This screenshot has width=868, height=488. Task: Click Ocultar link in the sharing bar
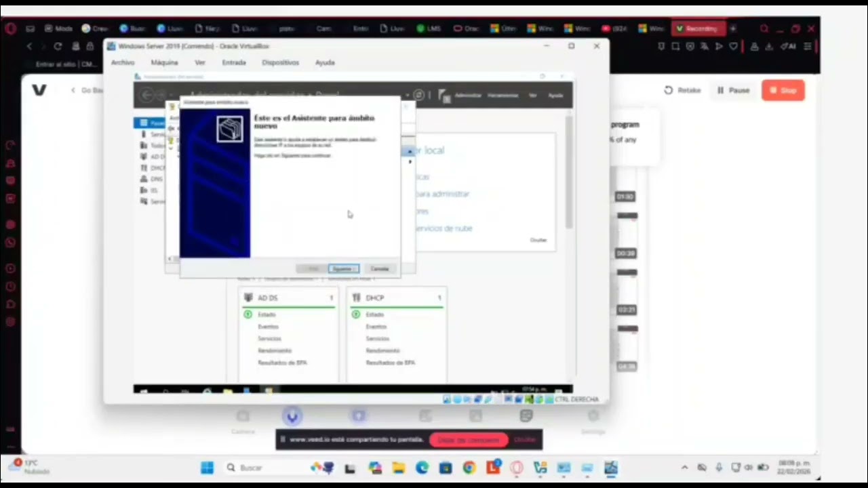tap(525, 440)
